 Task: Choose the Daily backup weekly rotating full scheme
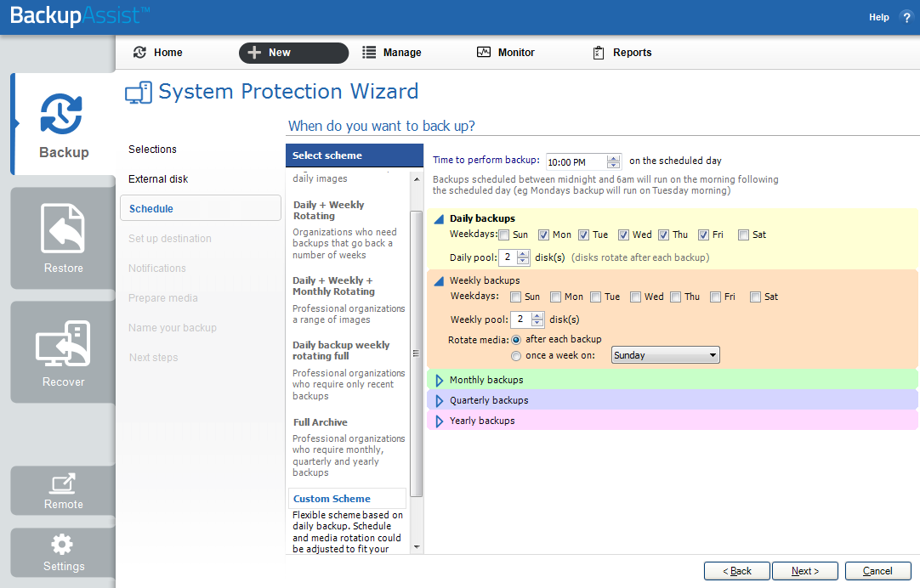point(341,351)
